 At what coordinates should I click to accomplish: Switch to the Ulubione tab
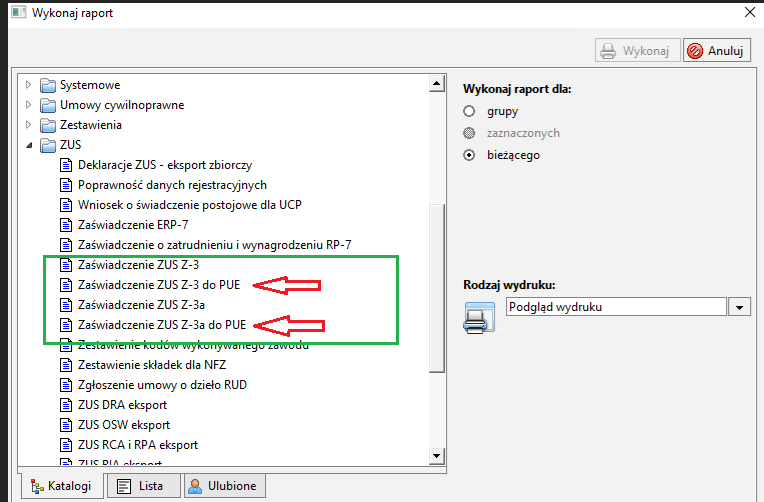225,486
